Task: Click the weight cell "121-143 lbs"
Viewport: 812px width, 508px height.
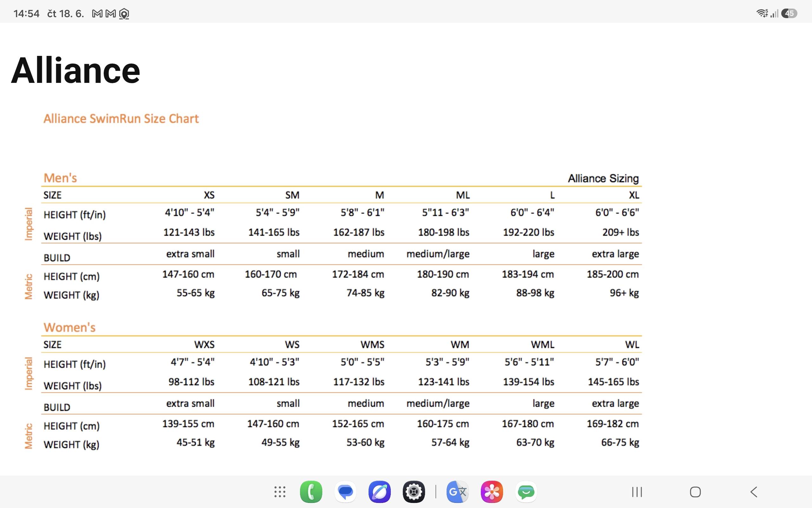Action: tap(189, 232)
